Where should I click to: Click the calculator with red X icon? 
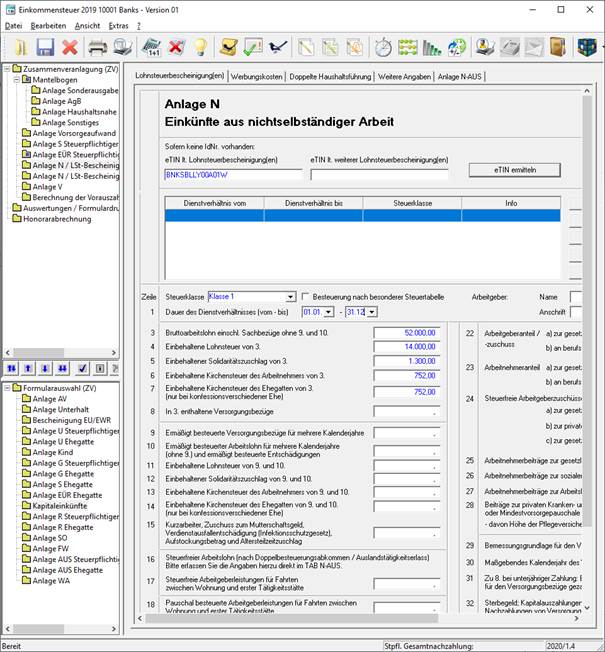[x=176, y=47]
